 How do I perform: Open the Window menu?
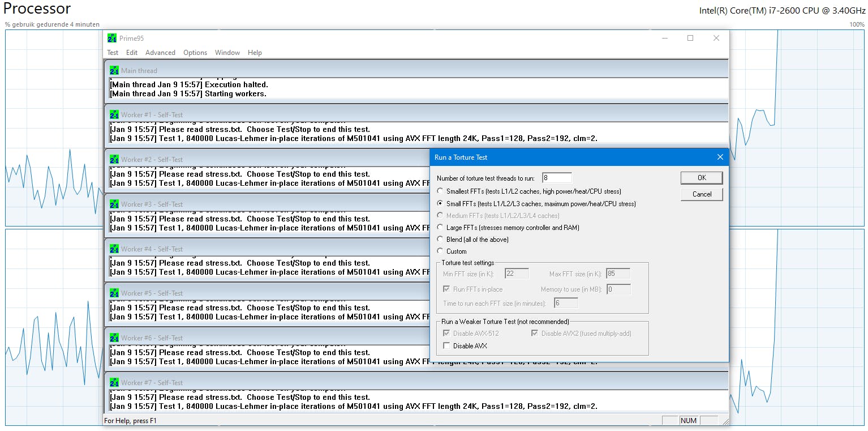[x=227, y=53]
